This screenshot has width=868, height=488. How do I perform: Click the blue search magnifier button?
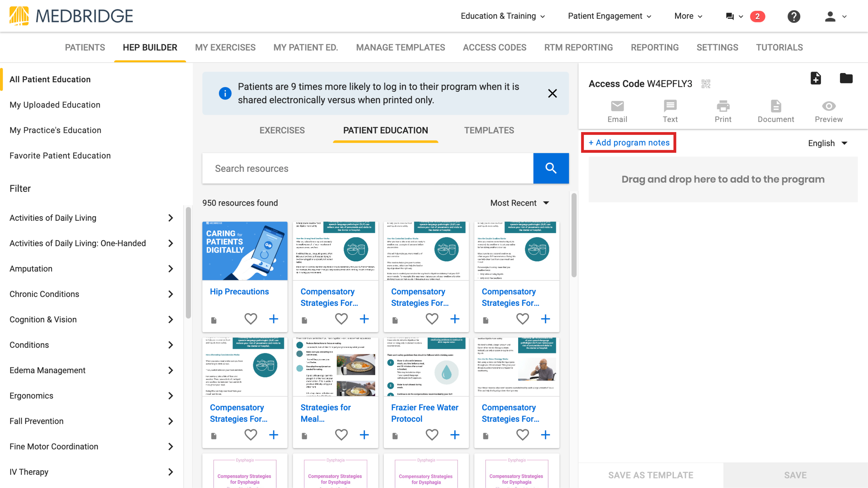(551, 168)
